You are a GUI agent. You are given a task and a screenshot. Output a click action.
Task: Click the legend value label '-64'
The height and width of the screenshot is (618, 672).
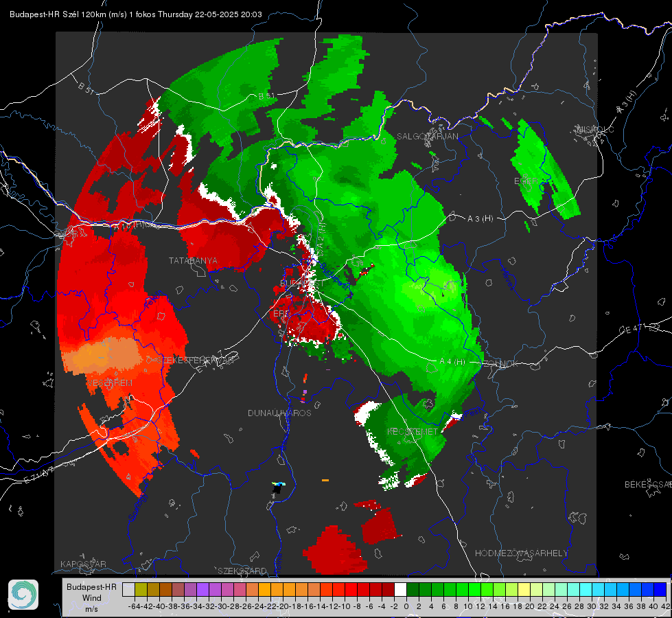pyautogui.click(x=135, y=606)
